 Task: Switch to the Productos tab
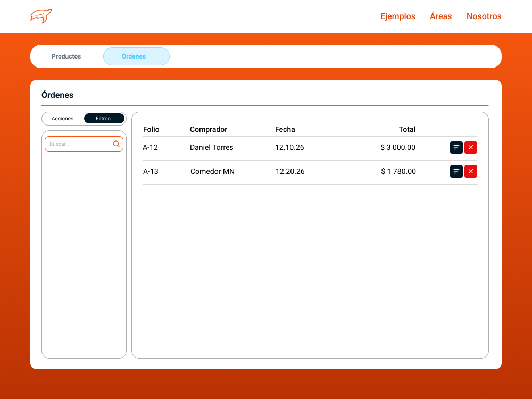point(66,56)
